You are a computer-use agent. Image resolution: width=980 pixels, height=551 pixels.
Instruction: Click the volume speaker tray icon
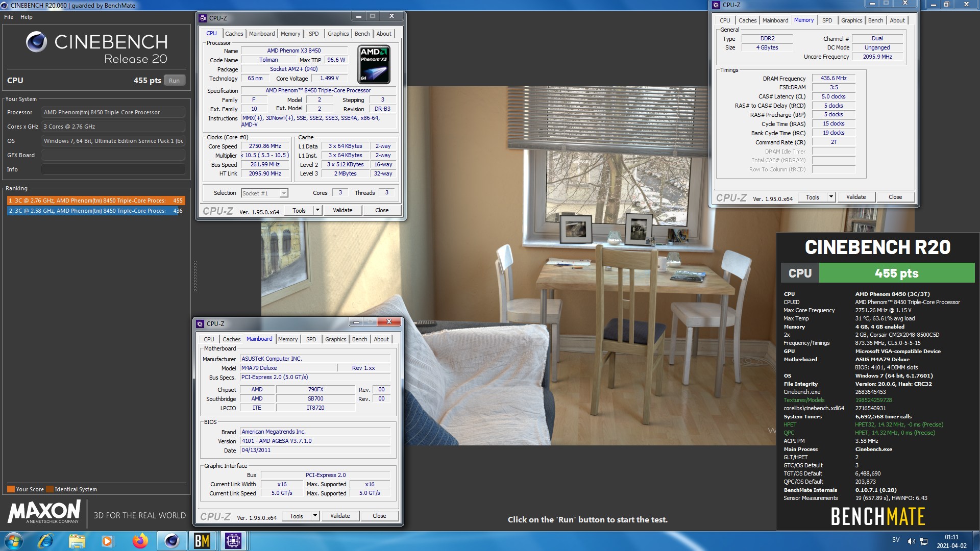pos(911,541)
